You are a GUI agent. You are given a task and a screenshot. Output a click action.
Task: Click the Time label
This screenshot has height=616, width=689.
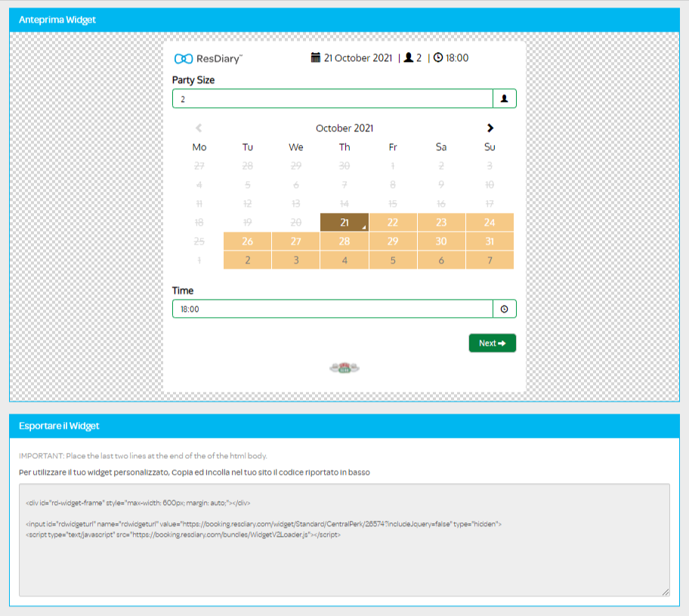(x=183, y=291)
